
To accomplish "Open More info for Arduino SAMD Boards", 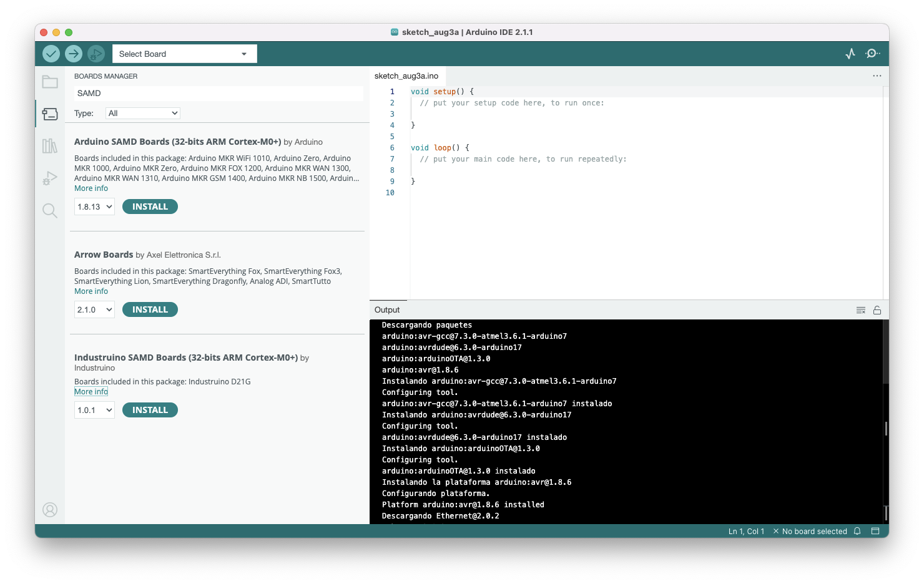I will click(91, 188).
